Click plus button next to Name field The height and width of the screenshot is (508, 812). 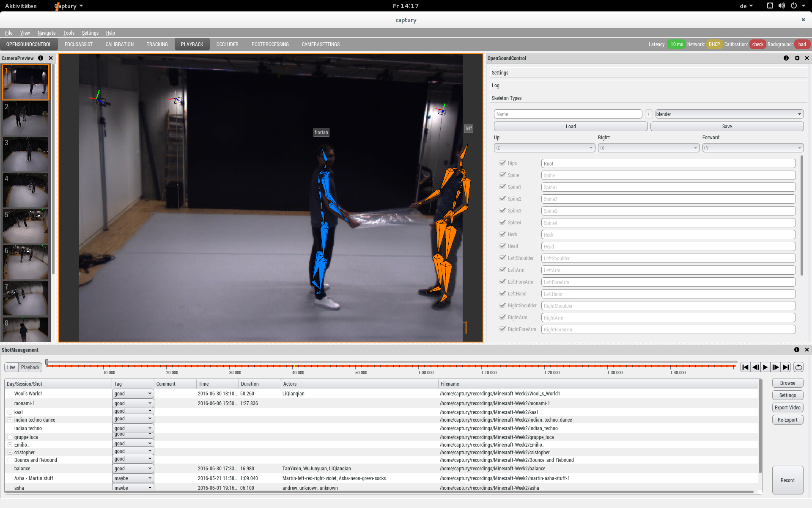point(648,114)
